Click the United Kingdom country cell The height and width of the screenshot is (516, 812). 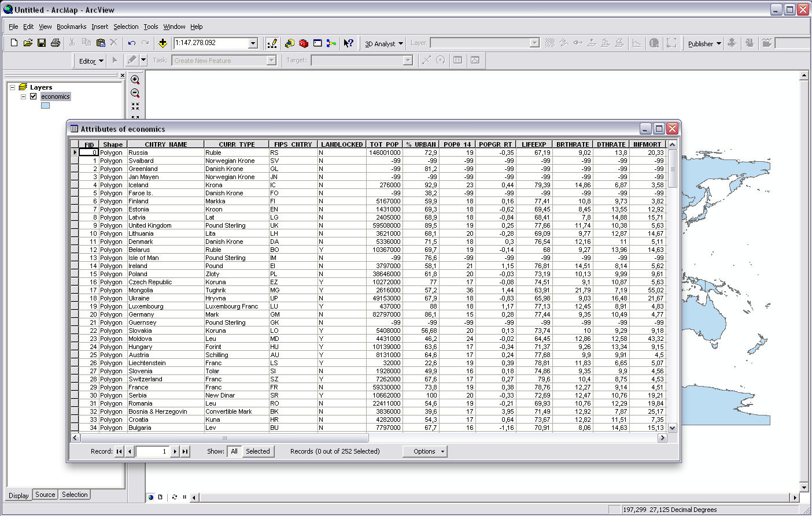tap(165, 225)
